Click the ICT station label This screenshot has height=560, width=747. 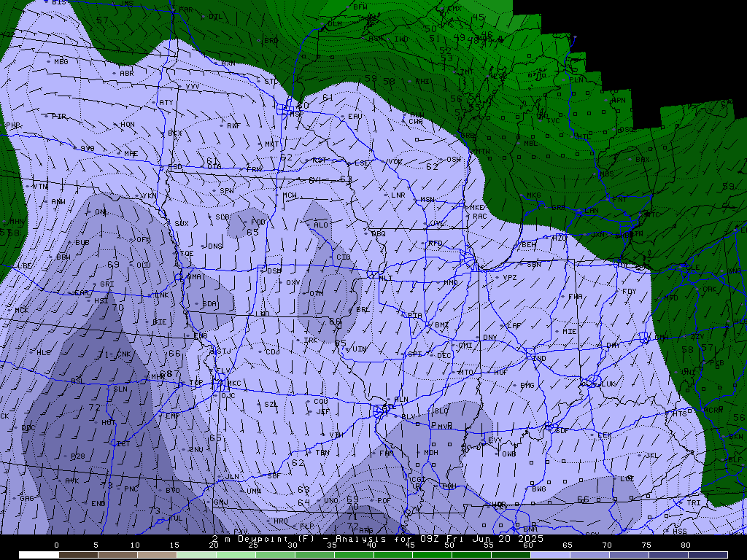pos(123,444)
